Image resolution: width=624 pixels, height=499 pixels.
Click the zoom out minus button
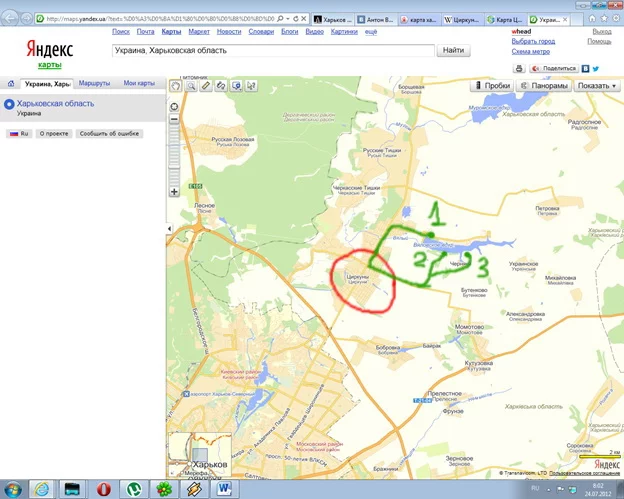(x=175, y=118)
